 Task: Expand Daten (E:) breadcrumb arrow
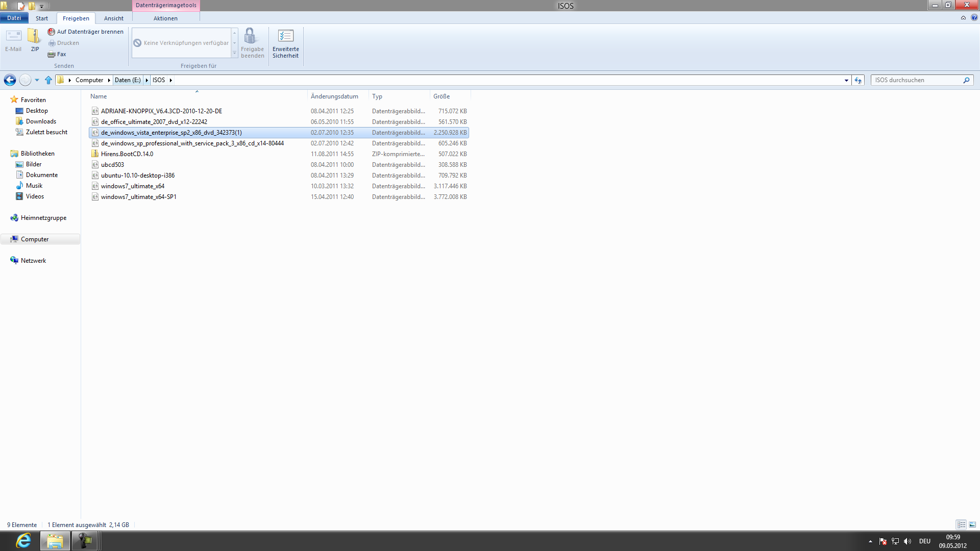click(146, 80)
